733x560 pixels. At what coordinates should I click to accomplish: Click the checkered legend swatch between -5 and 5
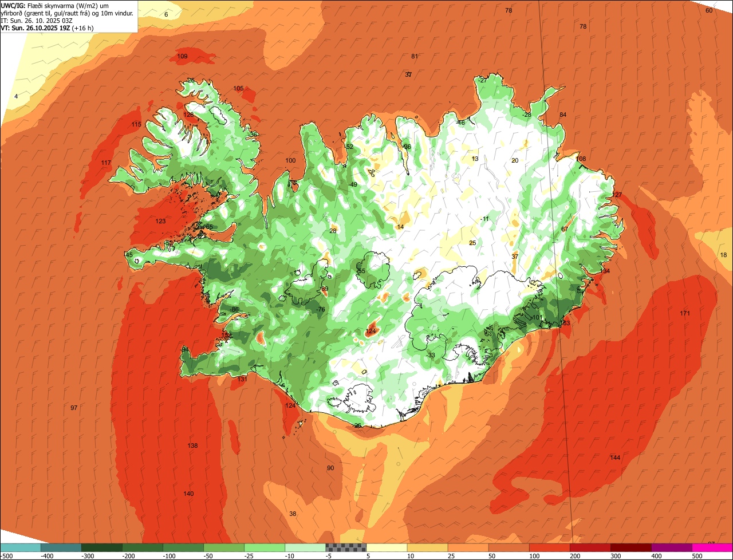pyautogui.click(x=345, y=547)
